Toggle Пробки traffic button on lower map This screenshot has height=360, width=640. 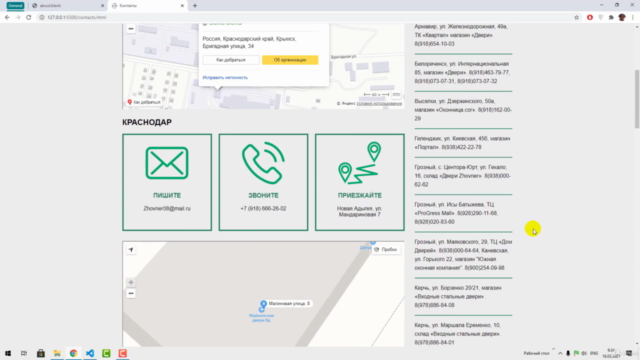click(386, 249)
